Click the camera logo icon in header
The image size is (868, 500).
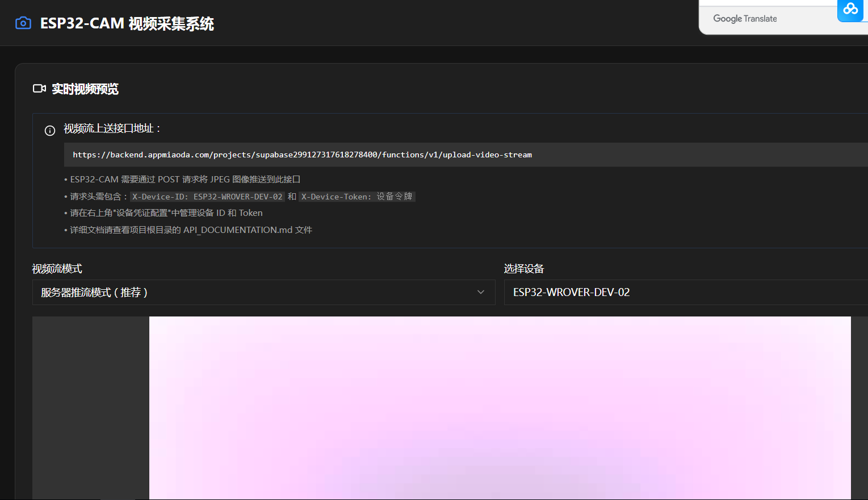(23, 23)
